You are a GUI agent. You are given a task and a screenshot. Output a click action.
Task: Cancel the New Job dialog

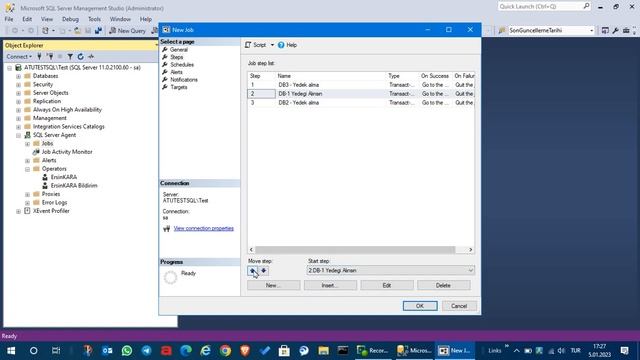tap(459, 306)
